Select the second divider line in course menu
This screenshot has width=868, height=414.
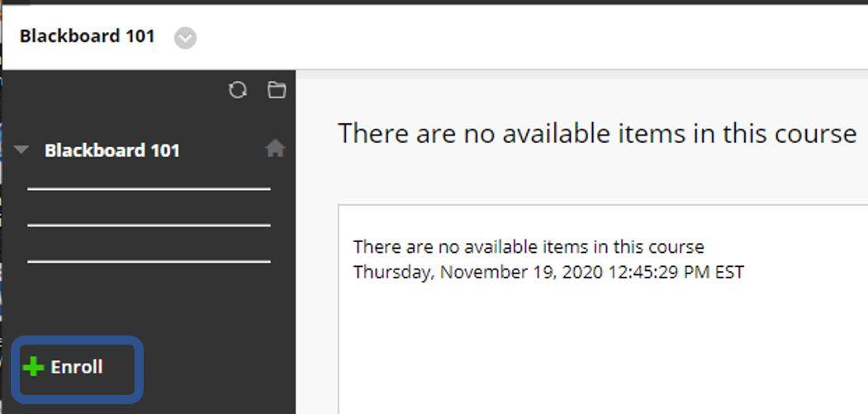[149, 225]
